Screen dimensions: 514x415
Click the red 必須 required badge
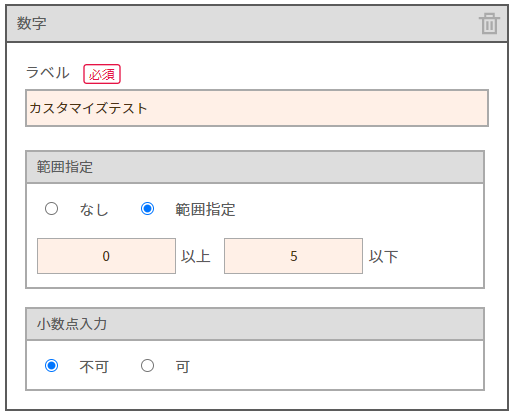point(102,74)
